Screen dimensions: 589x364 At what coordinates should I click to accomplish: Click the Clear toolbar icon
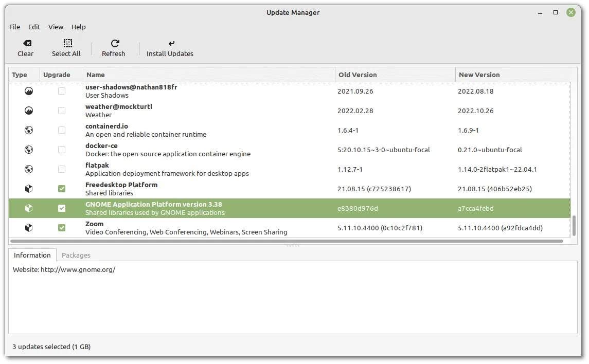coord(25,44)
